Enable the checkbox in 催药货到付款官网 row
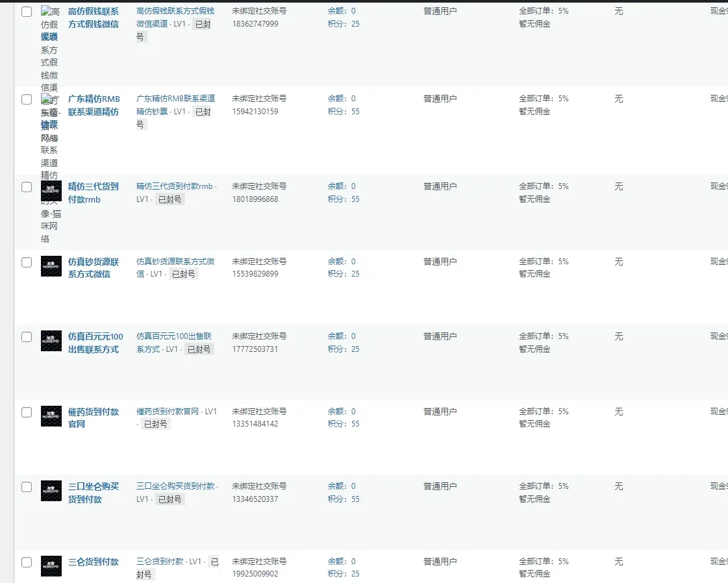Image resolution: width=728 pixels, height=583 pixels. pos(27,412)
